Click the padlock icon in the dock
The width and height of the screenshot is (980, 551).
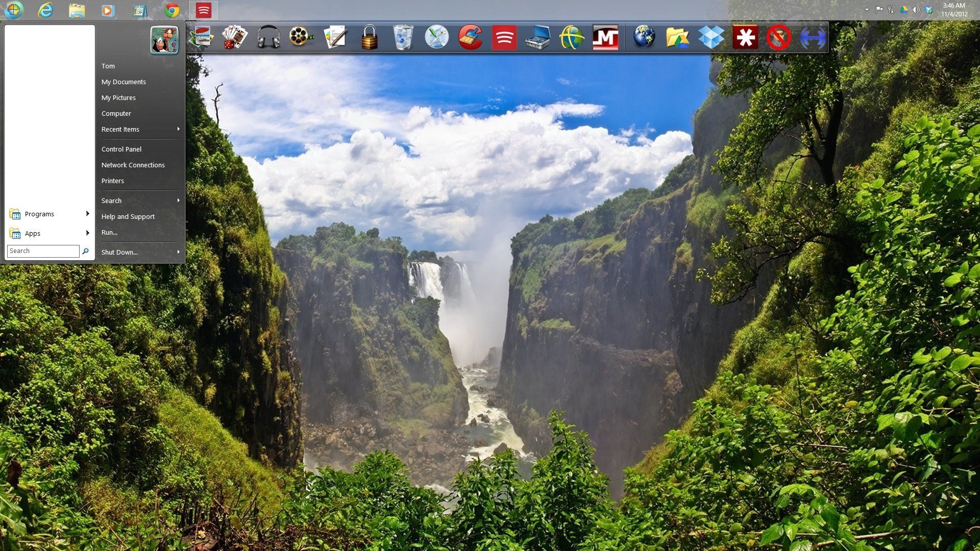(369, 37)
